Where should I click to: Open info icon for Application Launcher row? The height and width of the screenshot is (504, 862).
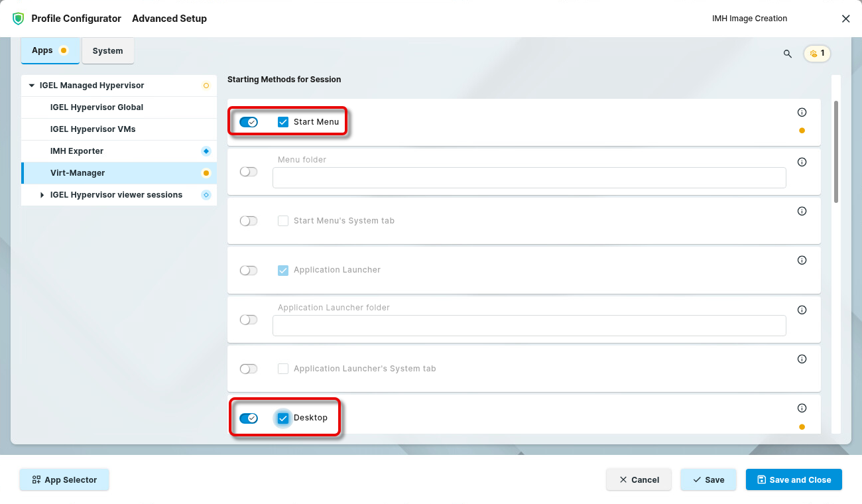click(x=802, y=261)
